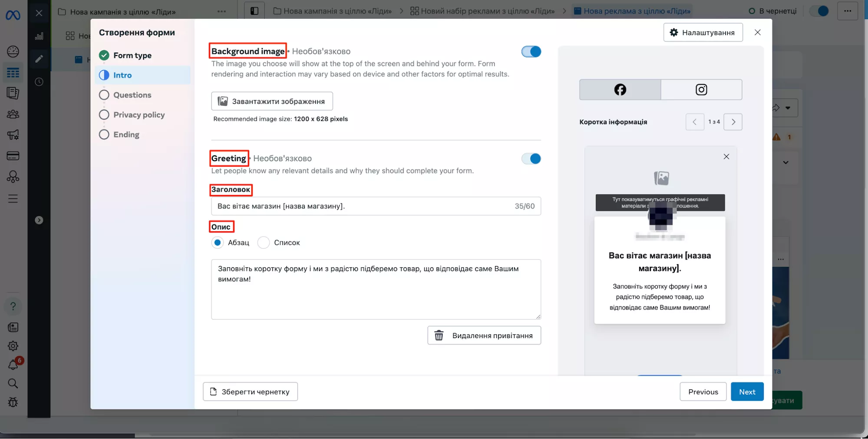868x439 pixels.
Task: Go to next preview page arrow
Action: click(733, 122)
